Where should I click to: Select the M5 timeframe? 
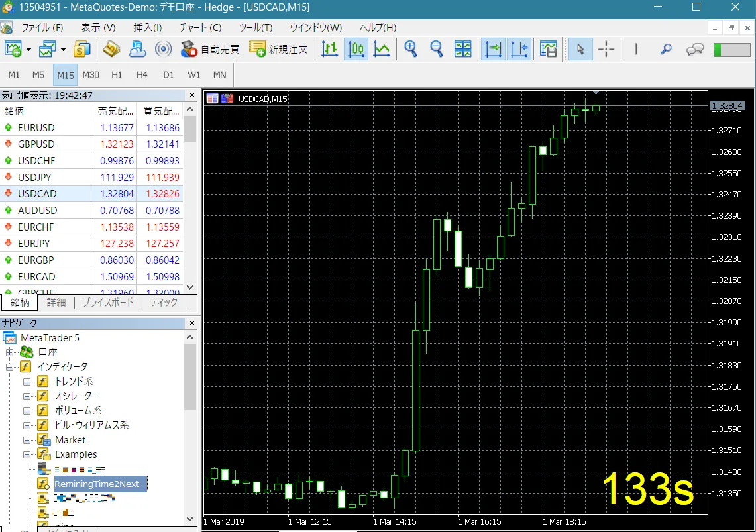point(38,75)
